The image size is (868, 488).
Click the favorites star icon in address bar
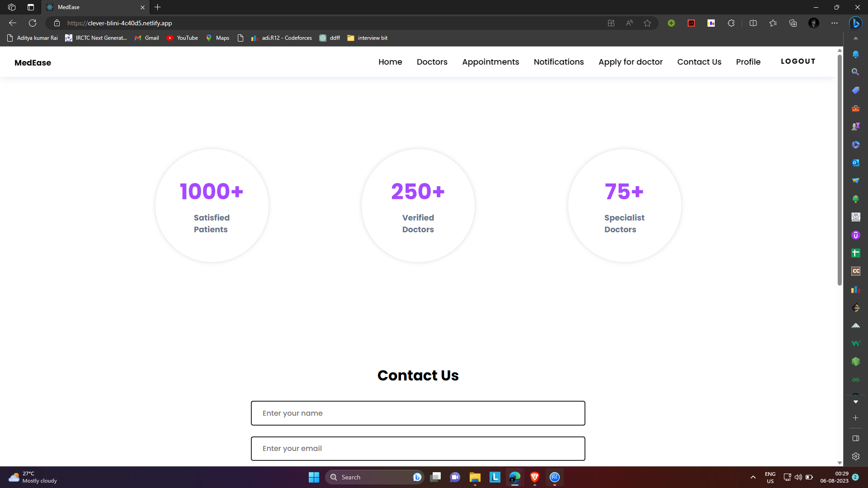coord(647,23)
